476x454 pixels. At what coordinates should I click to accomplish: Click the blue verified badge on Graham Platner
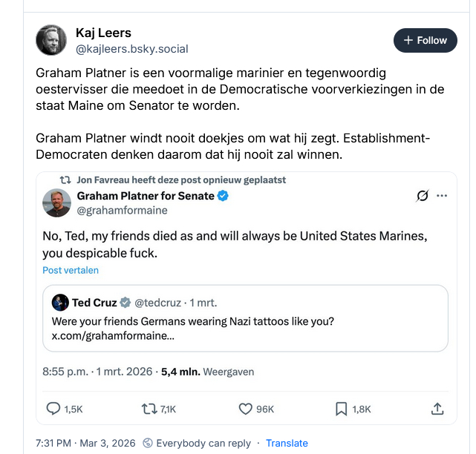223,196
